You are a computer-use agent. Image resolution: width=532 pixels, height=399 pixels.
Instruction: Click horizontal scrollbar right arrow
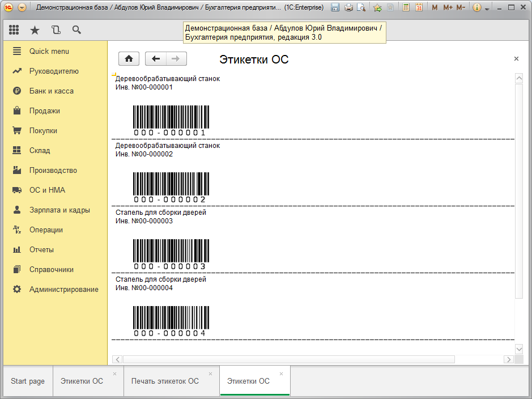click(x=508, y=359)
